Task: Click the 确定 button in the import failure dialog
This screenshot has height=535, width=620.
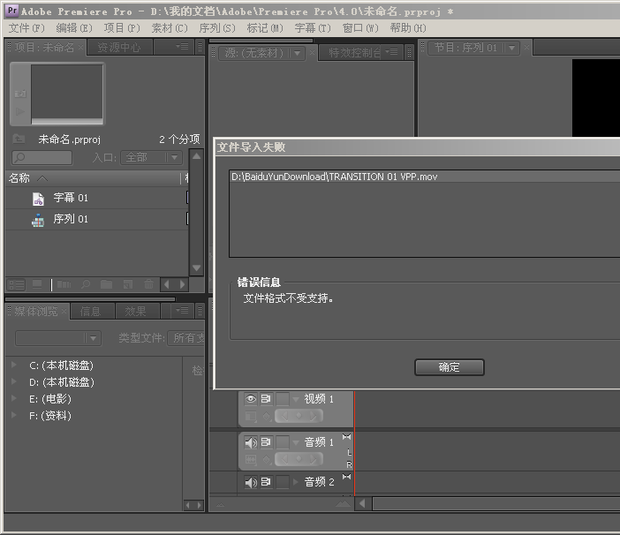Action: (x=449, y=367)
